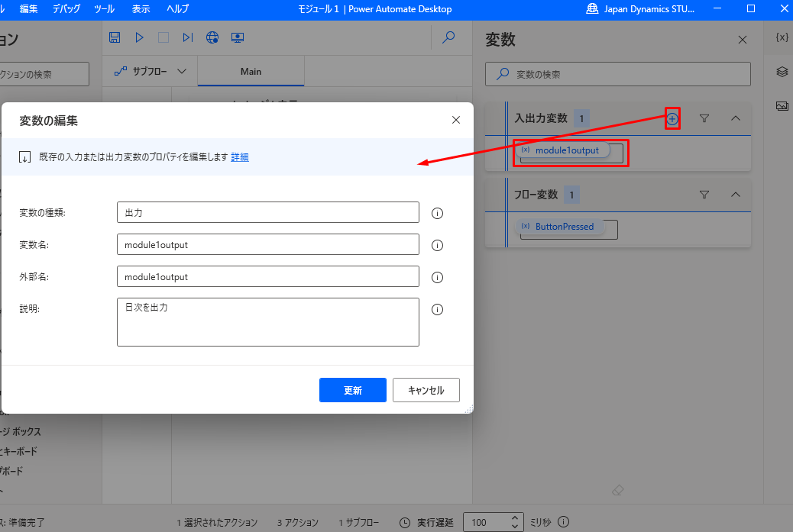Click the flow search magnifier icon
Image resolution: width=793 pixels, height=532 pixels.
[x=448, y=37]
